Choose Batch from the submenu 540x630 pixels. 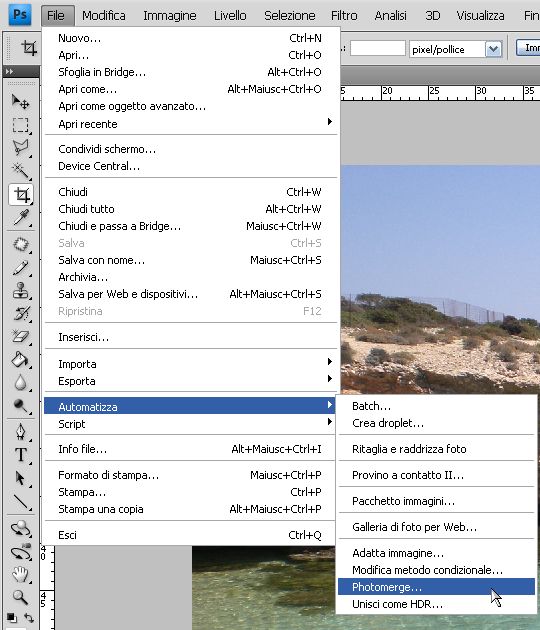tap(436, 406)
